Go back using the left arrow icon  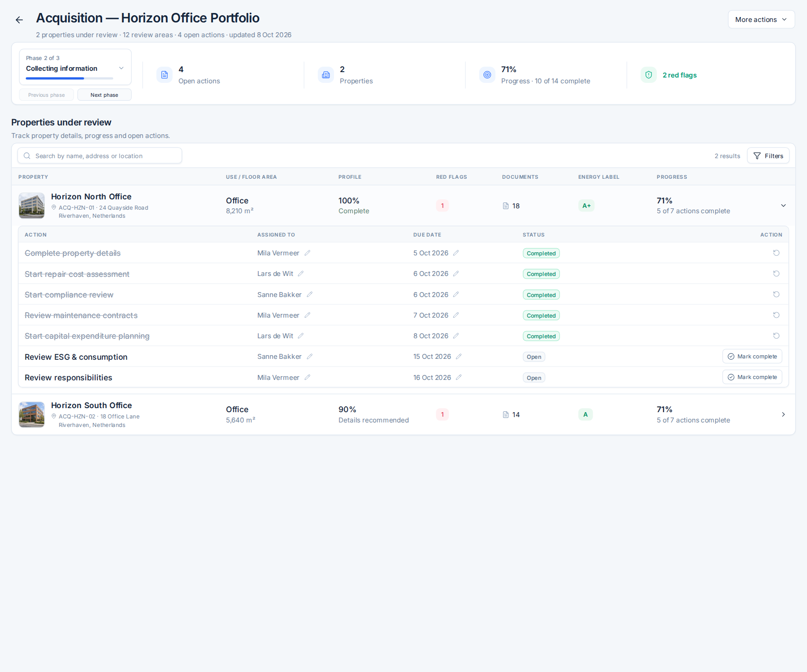click(x=19, y=20)
